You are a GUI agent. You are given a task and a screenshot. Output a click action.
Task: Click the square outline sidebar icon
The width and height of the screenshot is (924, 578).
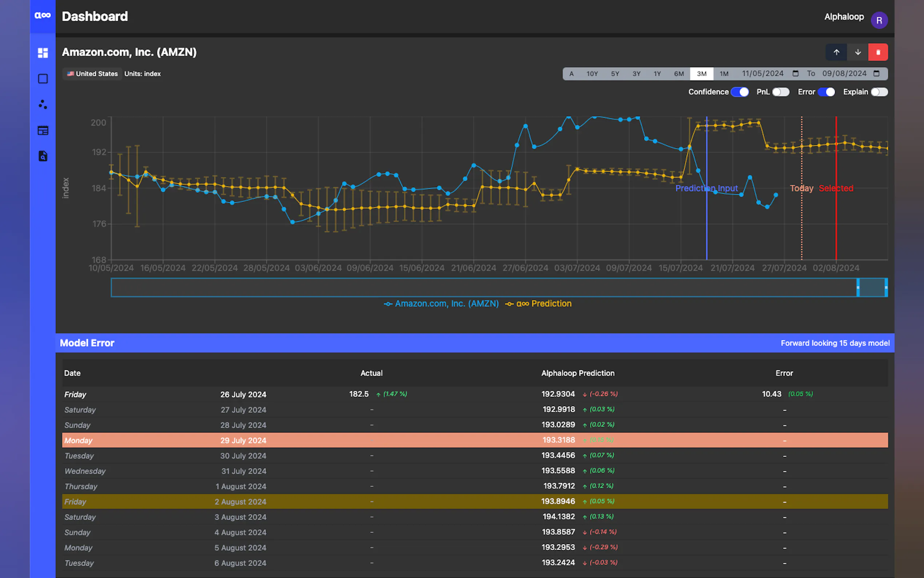click(x=43, y=79)
